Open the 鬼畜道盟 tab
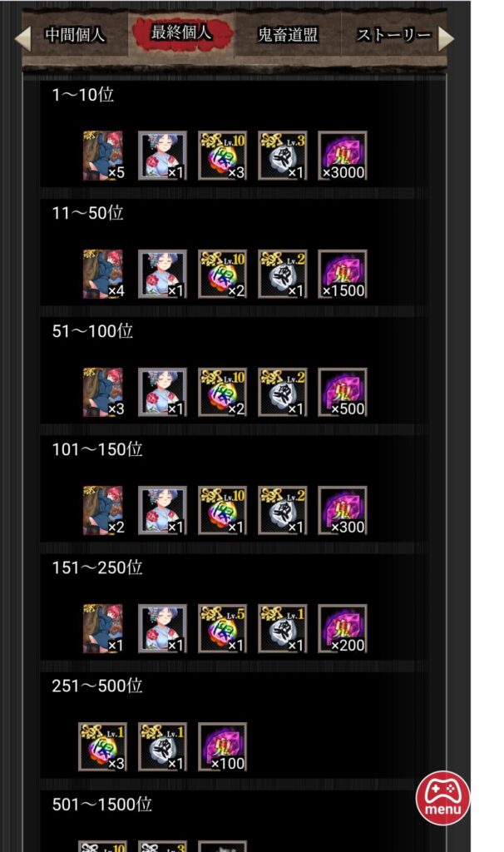 [x=287, y=35]
